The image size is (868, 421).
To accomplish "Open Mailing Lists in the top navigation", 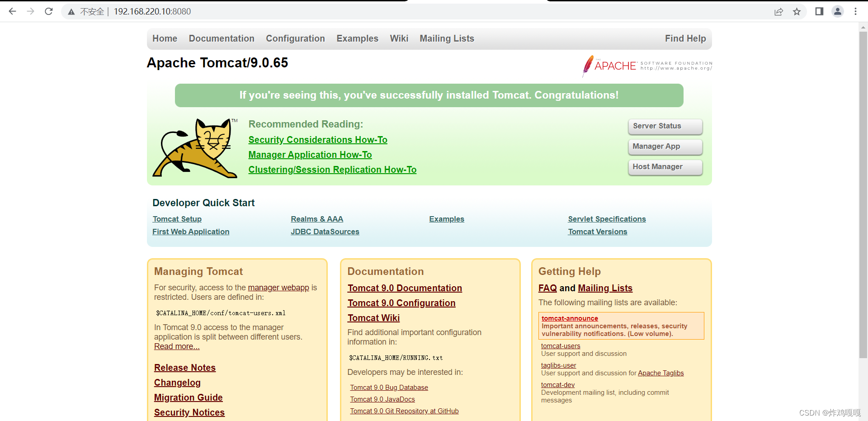I will click(x=447, y=38).
